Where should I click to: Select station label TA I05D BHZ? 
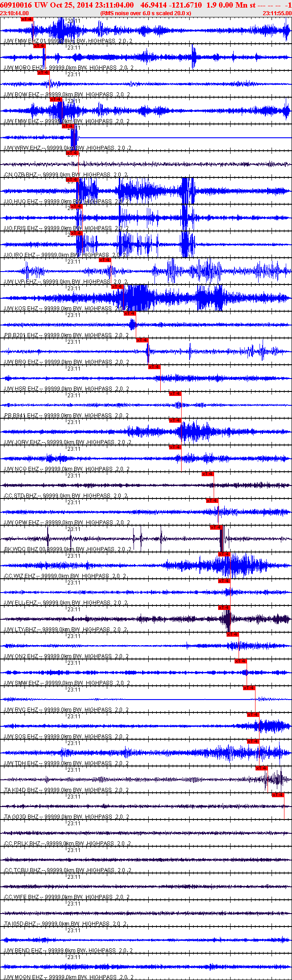20,924
